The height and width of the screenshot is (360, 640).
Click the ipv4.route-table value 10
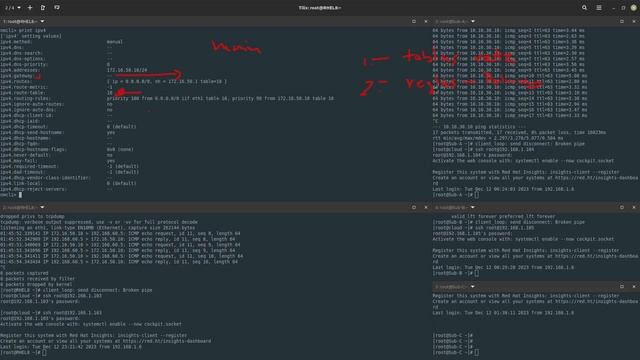pos(109,93)
